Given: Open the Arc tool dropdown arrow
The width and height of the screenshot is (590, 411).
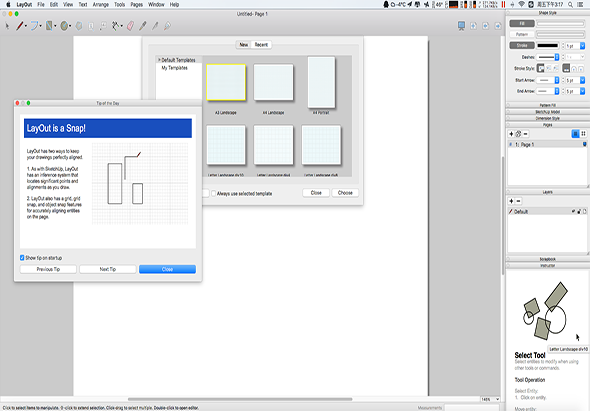Looking at the screenshot, I should [x=40, y=26].
